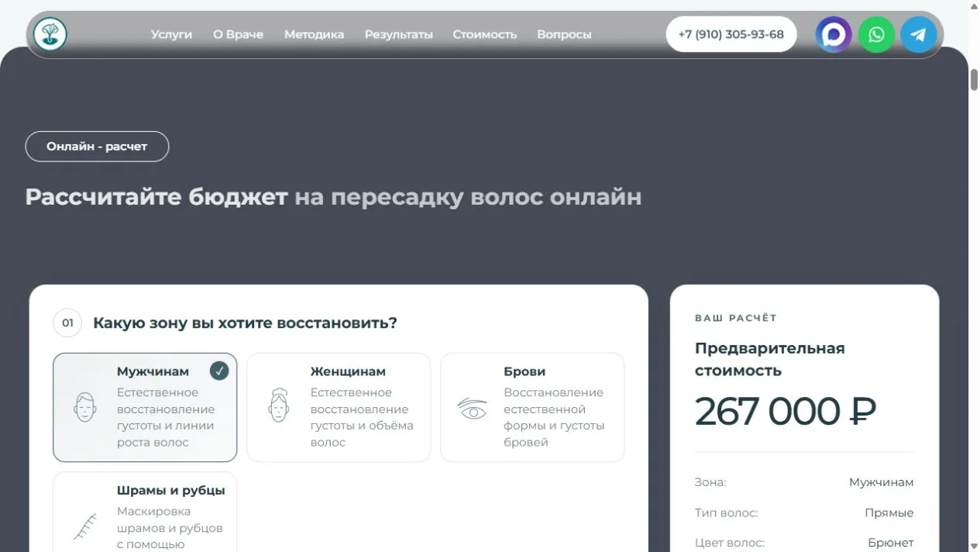Image resolution: width=980 pixels, height=552 pixels.
Task: Click the woman's face icon in Женщинам card
Action: (x=278, y=405)
